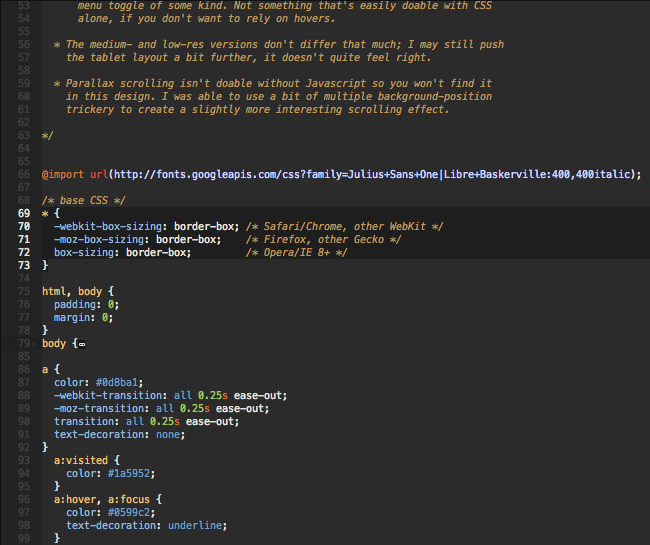Click the "#1a5952" color value
The width and height of the screenshot is (650, 545).
tap(129, 474)
